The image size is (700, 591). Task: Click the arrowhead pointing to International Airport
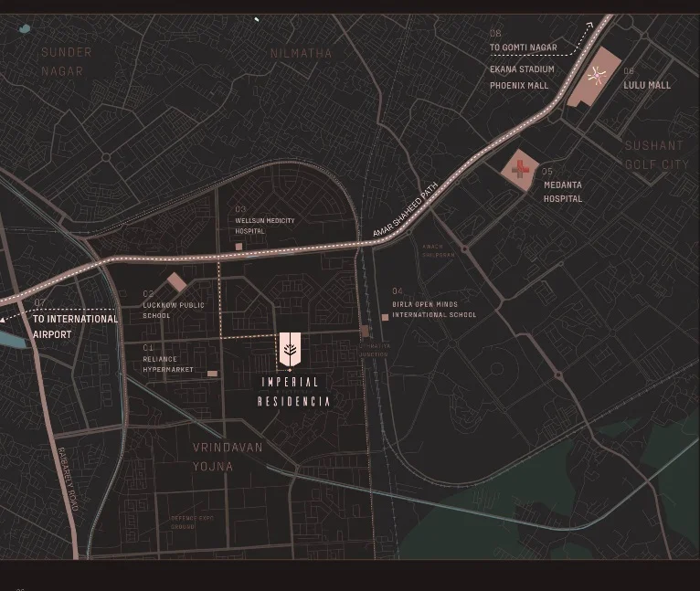pyautogui.click(x=5, y=320)
